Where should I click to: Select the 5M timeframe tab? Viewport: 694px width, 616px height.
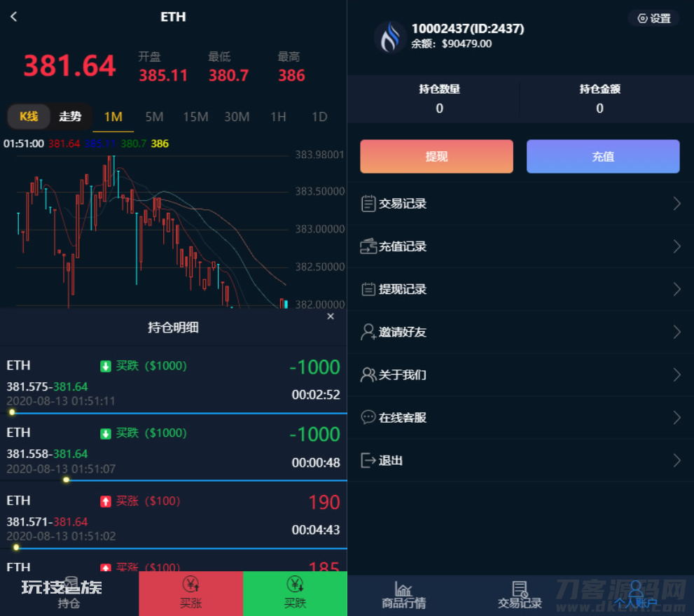155,117
